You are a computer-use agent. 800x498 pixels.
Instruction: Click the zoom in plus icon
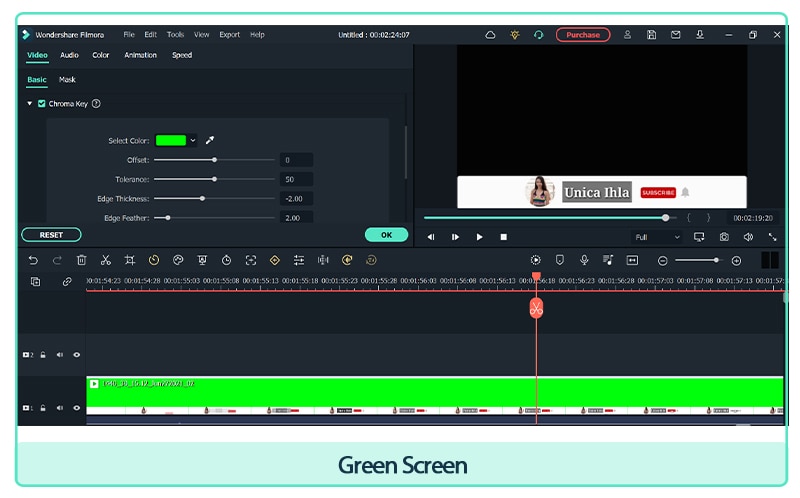click(x=736, y=261)
